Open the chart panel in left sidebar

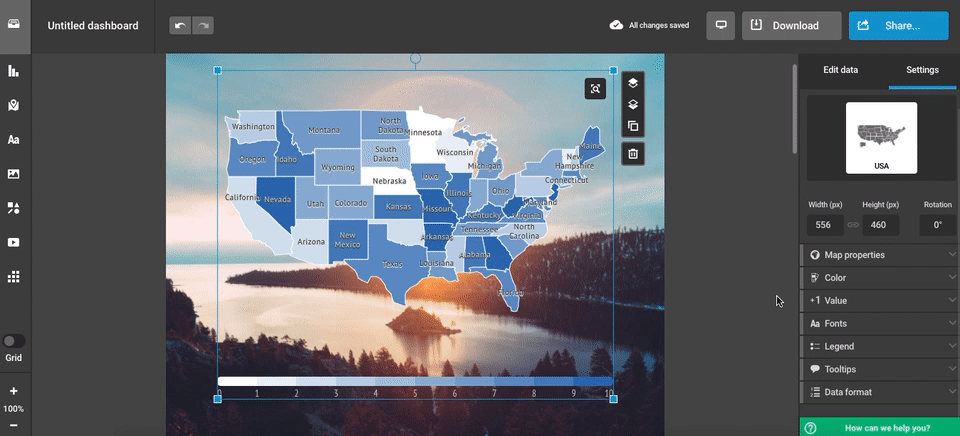coord(14,71)
